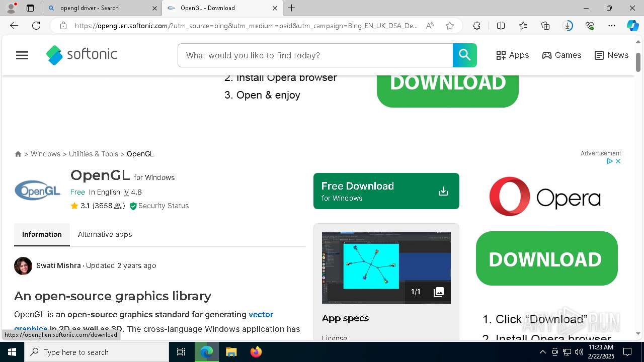
Task: Refresh the page
Action: [36, 26]
